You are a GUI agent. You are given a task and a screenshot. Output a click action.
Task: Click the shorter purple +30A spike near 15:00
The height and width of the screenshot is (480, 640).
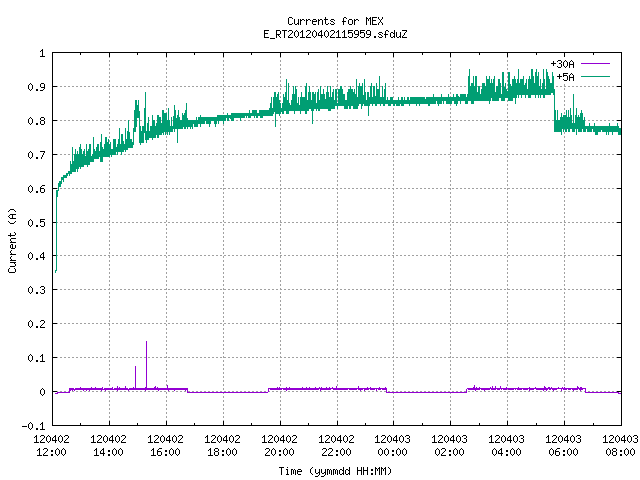point(136,377)
